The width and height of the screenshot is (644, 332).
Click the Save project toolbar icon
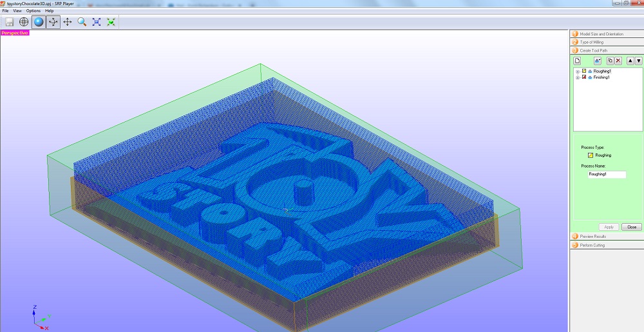click(x=9, y=22)
